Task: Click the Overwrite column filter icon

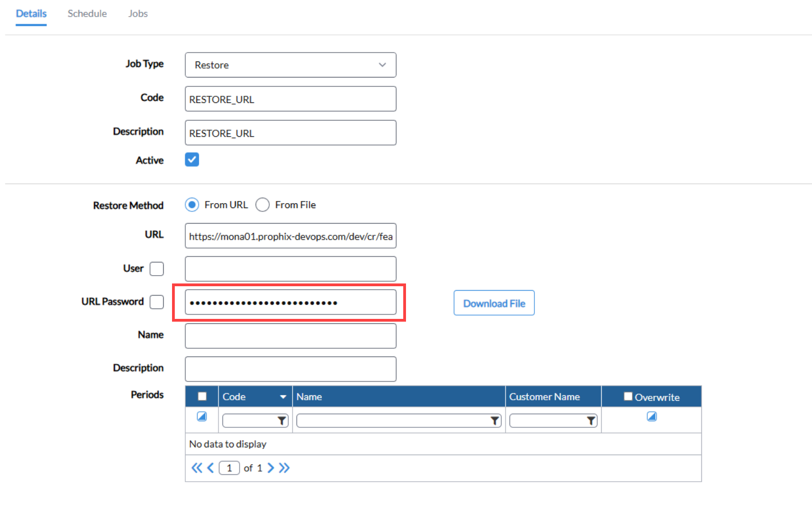Action: [652, 416]
